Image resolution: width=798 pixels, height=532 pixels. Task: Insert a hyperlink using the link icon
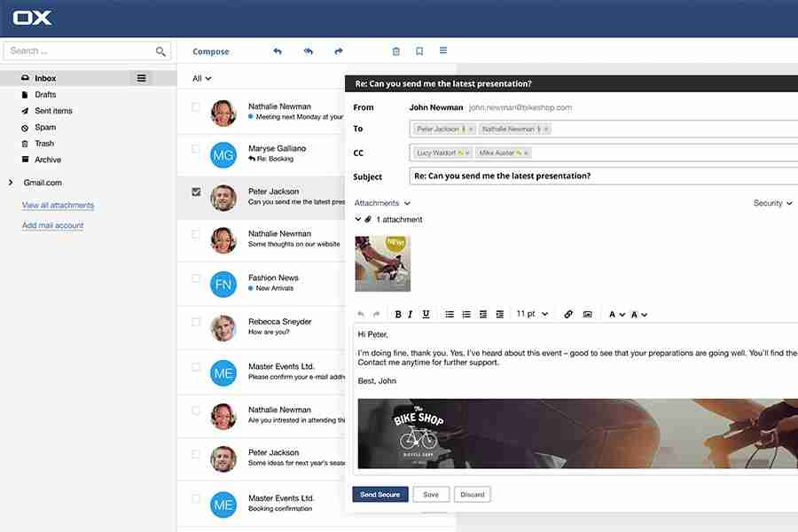coord(568,314)
